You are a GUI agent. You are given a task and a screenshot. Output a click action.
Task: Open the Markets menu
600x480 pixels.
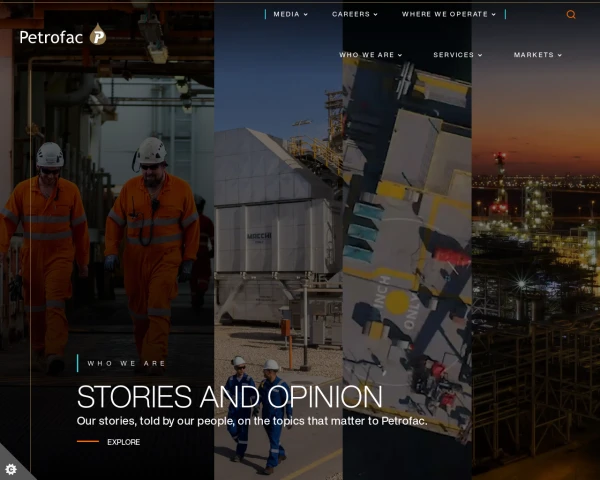[538, 55]
